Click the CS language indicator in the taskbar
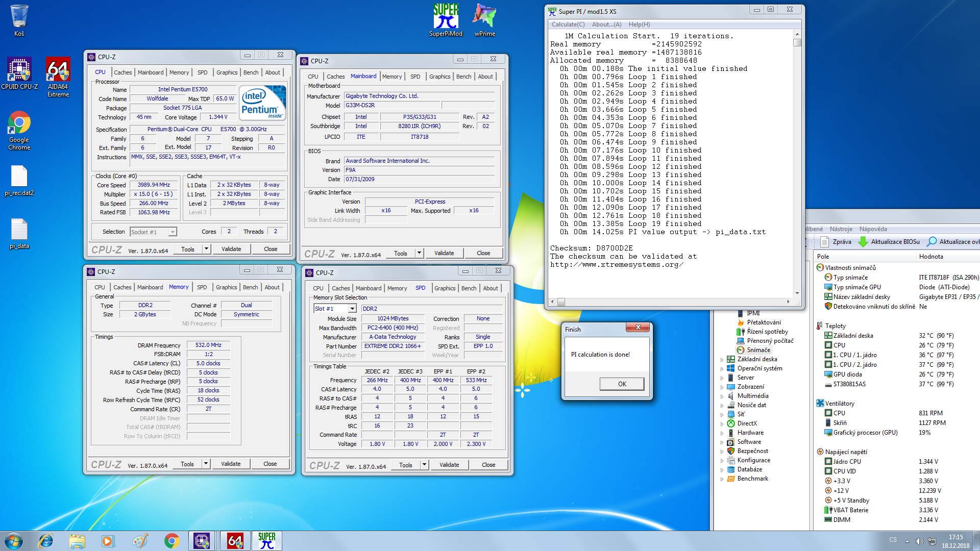The height and width of the screenshot is (551, 980). click(x=893, y=540)
